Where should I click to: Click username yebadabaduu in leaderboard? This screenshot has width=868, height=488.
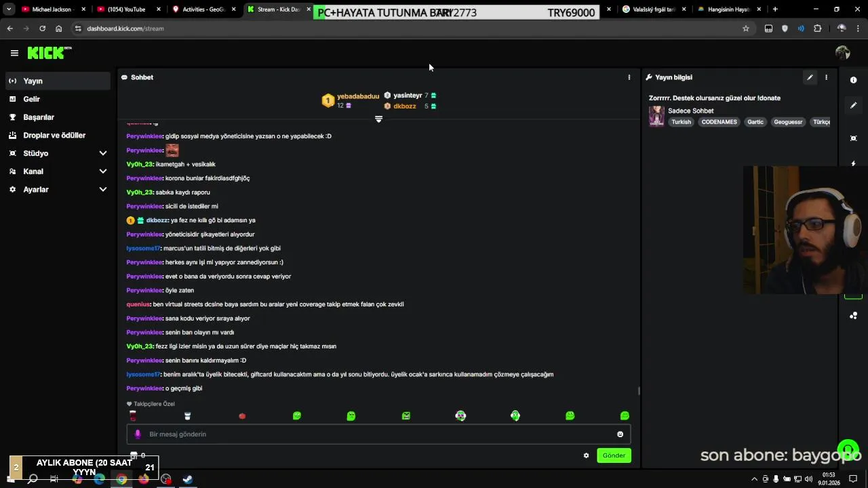point(358,96)
